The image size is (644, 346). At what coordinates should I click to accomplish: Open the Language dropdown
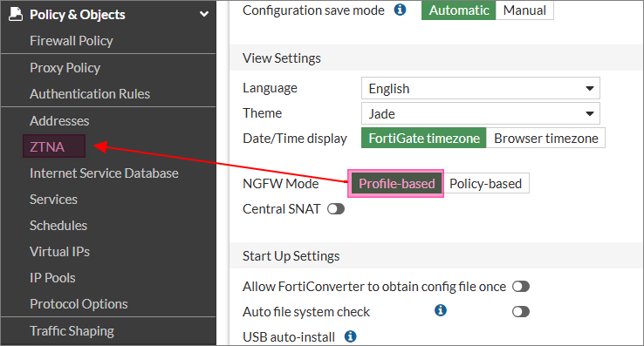(x=481, y=88)
